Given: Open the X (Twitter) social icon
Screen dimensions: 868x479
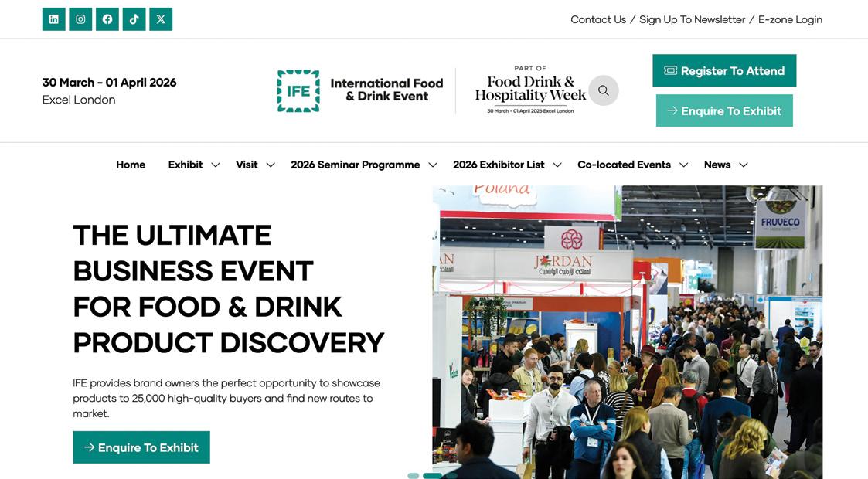Looking at the screenshot, I should coord(161,19).
